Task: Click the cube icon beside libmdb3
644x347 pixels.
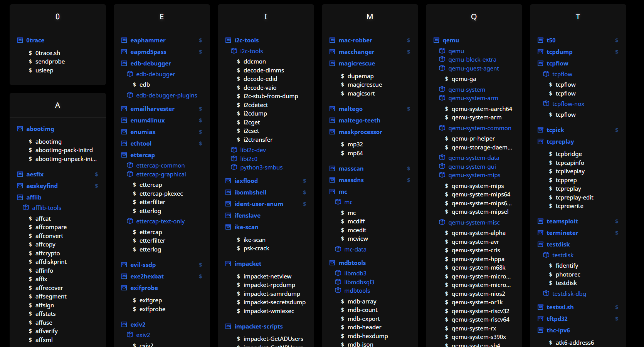Action: (338, 273)
